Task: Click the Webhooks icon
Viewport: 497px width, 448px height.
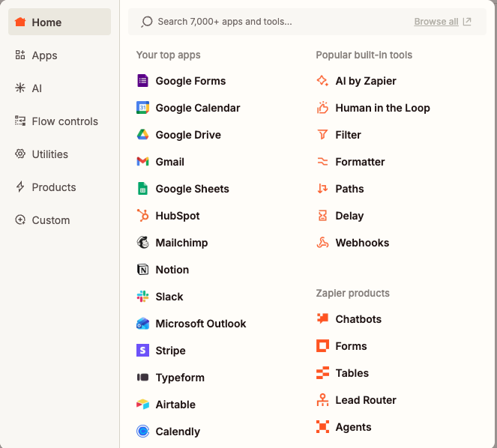Action: click(322, 243)
